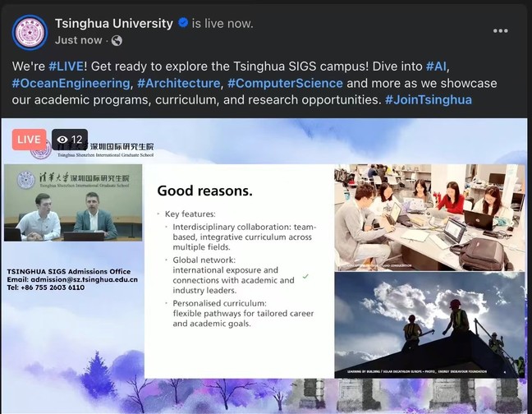Open the Tsinghua University profile picture
Viewport: 532px width, 414px height.
(30, 32)
